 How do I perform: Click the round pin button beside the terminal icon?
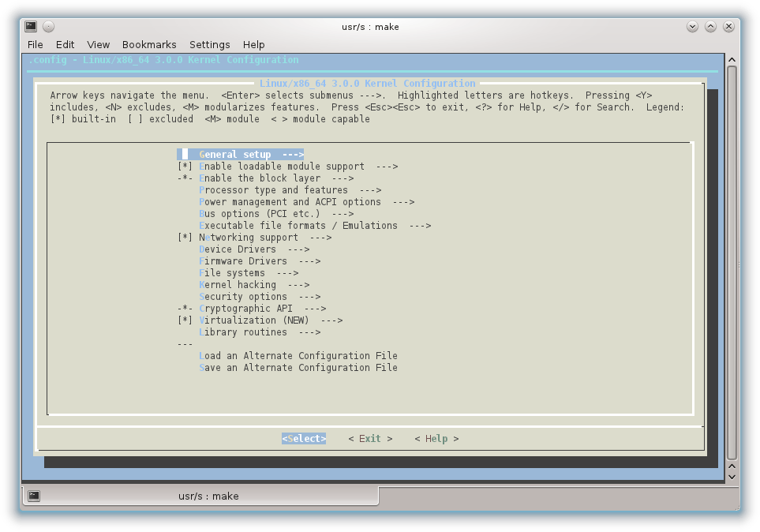48,26
